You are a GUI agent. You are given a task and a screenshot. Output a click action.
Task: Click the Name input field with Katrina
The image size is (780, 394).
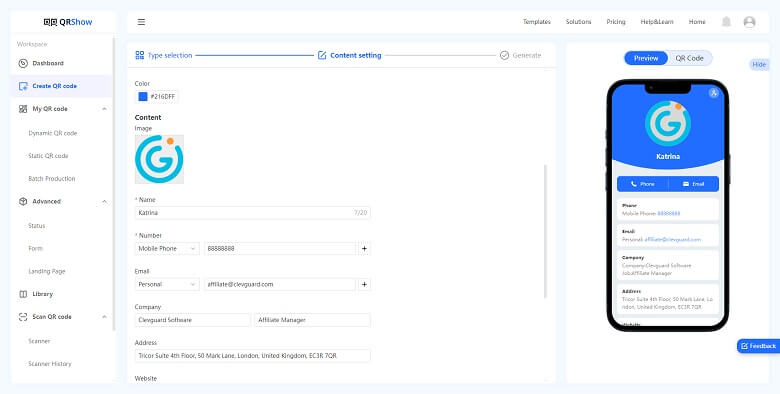coord(252,212)
